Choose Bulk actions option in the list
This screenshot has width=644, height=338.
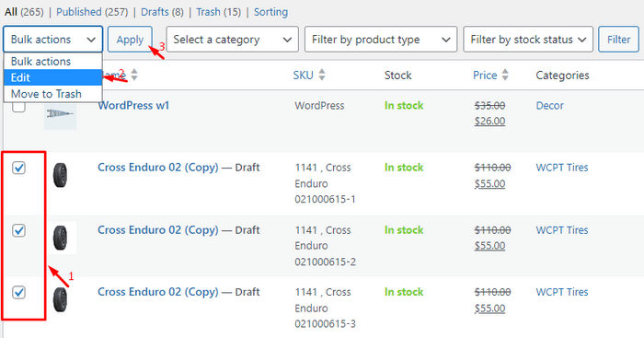pyautogui.click(x=53, y=62)
